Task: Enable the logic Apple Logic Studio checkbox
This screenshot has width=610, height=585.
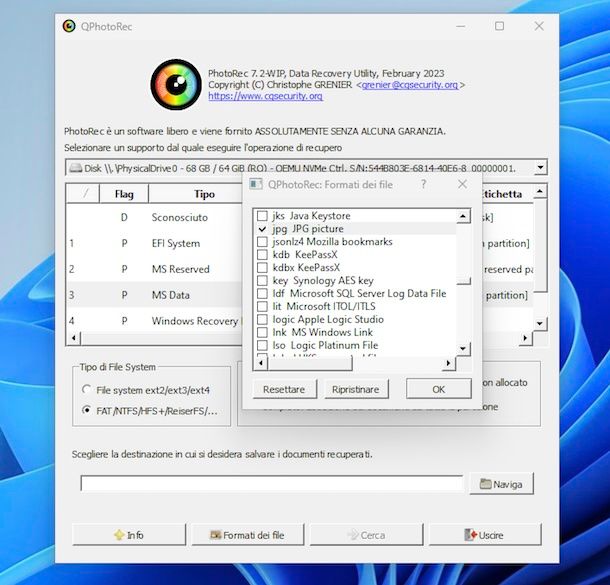Action: (263, 319)
